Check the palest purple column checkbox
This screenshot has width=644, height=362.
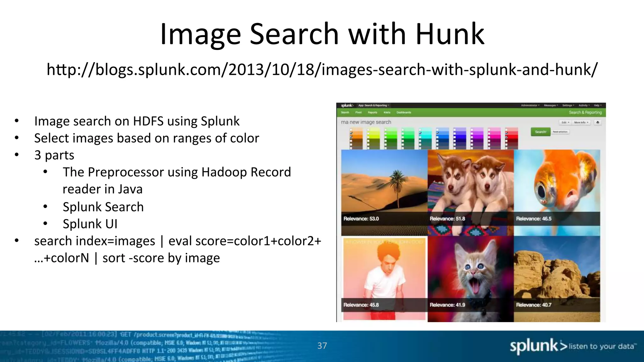tap(472, 130)
